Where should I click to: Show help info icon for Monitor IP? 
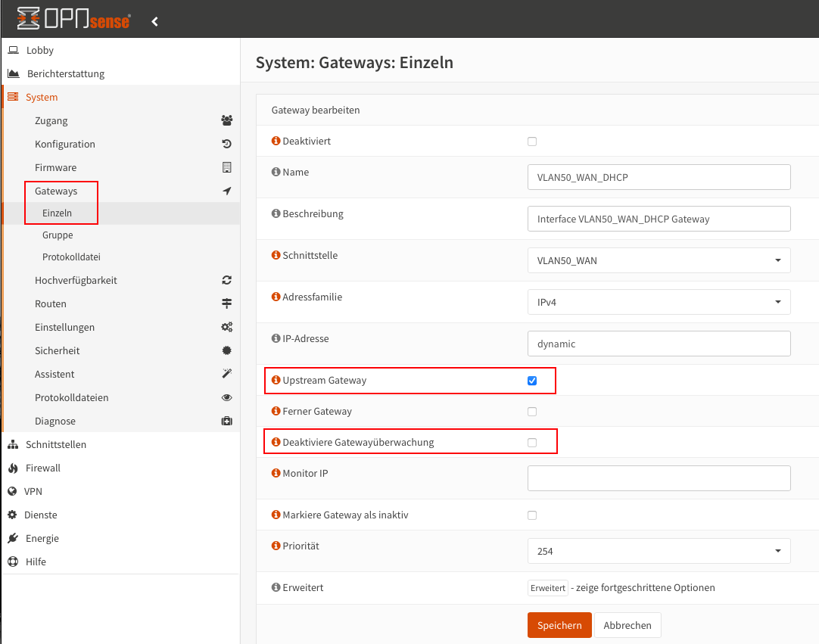point(276,473)
